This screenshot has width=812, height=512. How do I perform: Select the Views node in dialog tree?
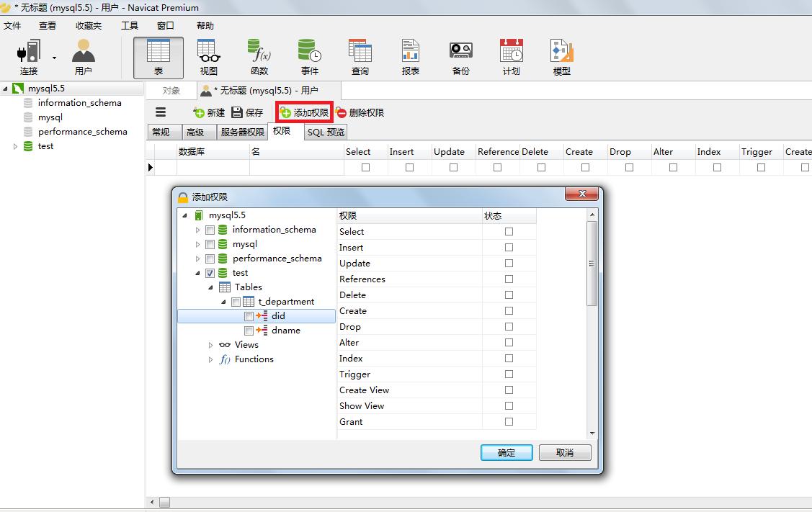(246, 345)
